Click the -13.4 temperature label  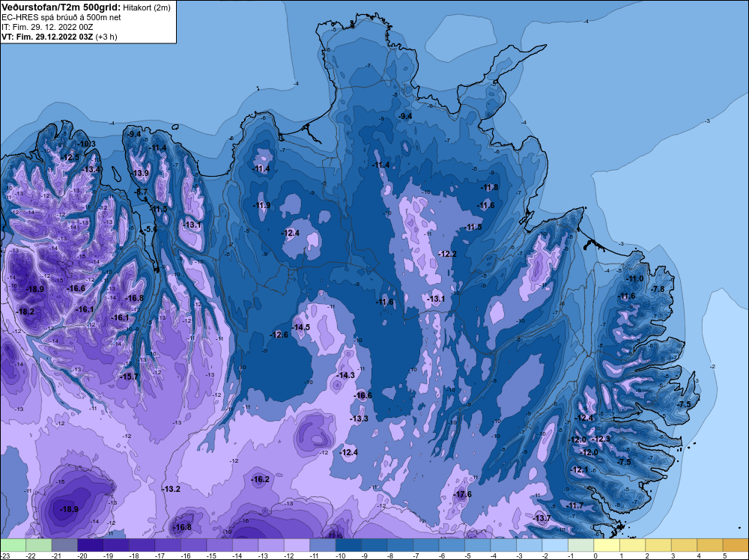[91, 169]
